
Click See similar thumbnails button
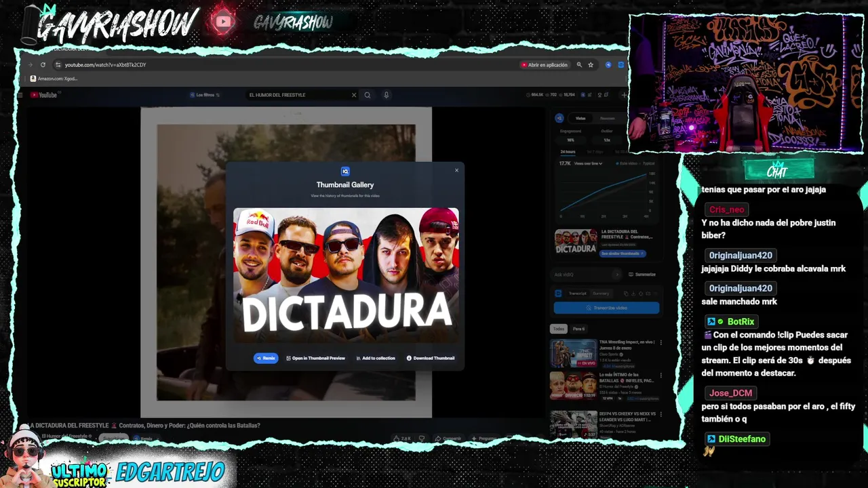[x=623, y=253]
